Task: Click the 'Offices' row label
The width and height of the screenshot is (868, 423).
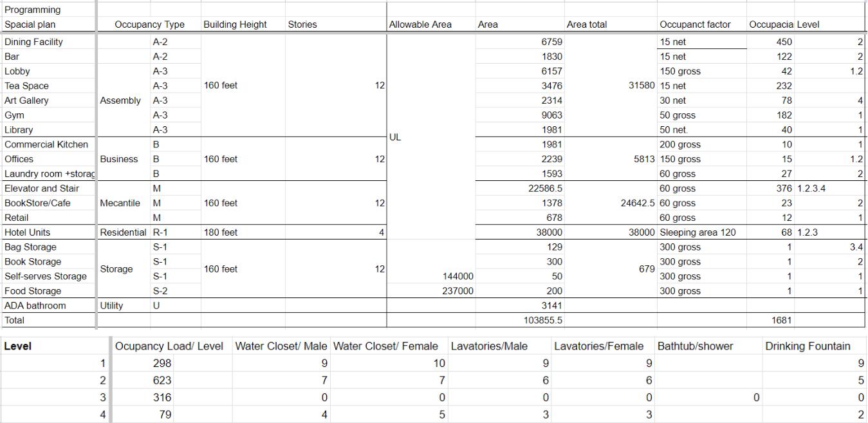Action: (49, 159)
